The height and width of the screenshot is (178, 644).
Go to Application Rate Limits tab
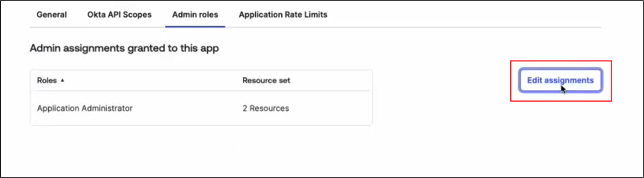click(283, 15)
